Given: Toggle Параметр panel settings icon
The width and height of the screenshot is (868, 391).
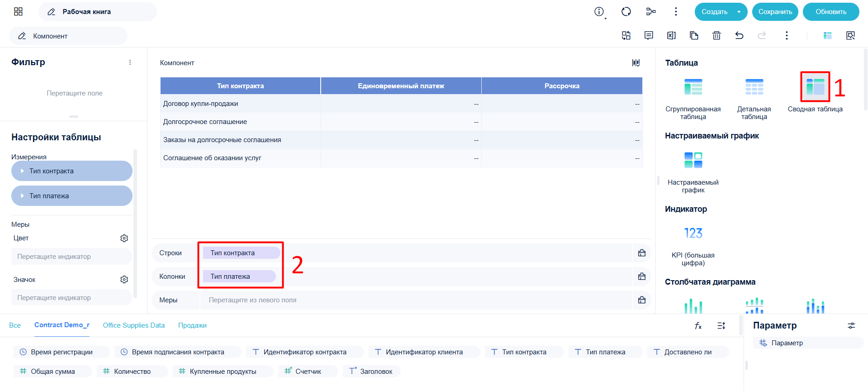Looking at the screenshot, I should (x=851, y=325).
